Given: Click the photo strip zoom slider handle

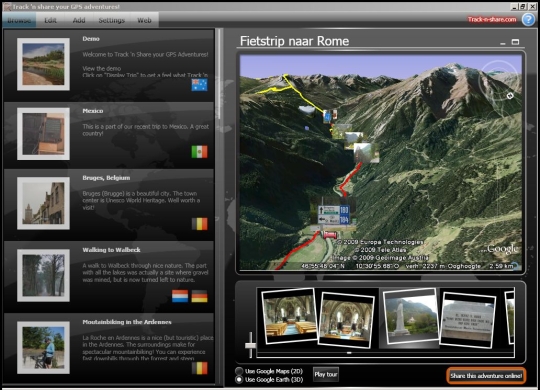Looking at the screenshot, I should coord(250,345).
